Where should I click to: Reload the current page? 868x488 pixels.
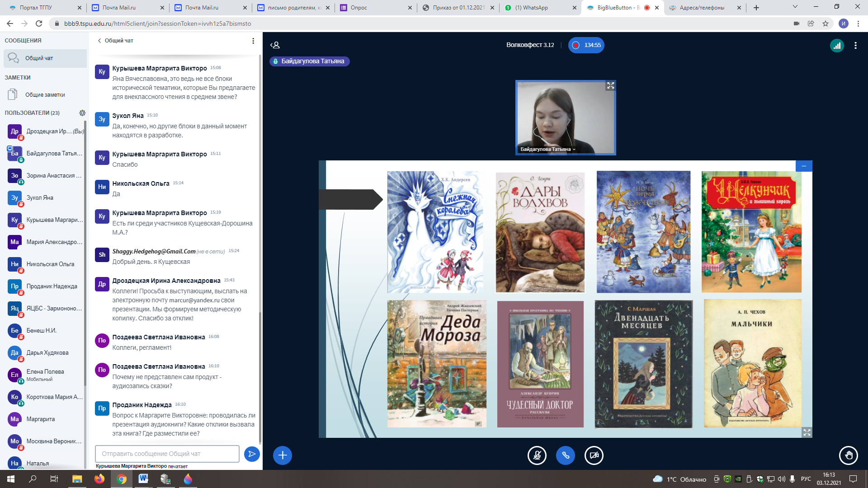coord(39,23)
